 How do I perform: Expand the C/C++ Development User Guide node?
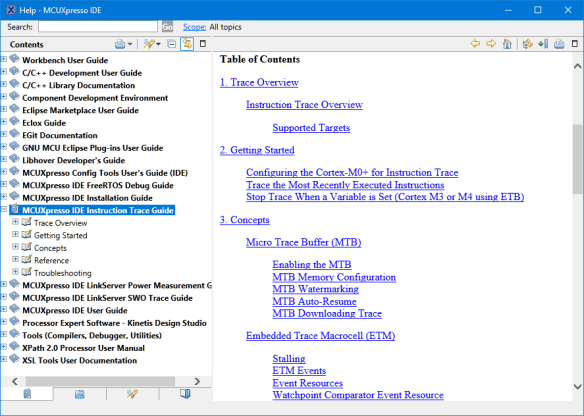[x=4, y=72]
